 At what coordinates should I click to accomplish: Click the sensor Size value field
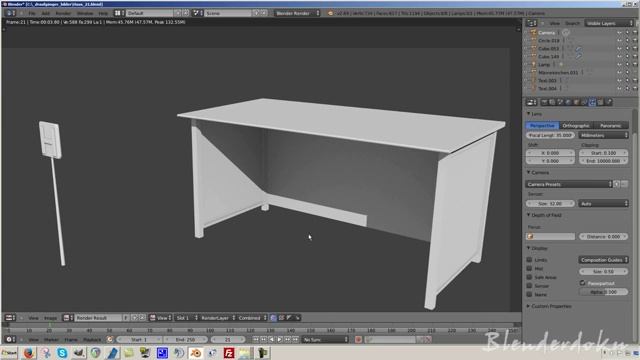tap(550, 203)
